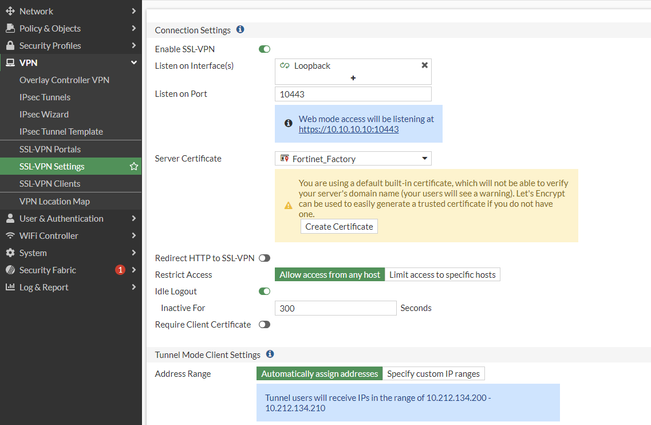651x425 pixels.
Task: Click the Security Fabric red alert badge
Action: (x=120, y=270)
